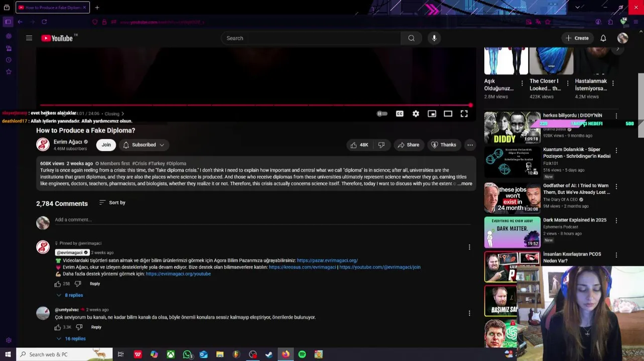This screenshot has height=361, width=644.
Task: Reload the page in Firefox
Action: pyautogui.click(x=44, y=22)
